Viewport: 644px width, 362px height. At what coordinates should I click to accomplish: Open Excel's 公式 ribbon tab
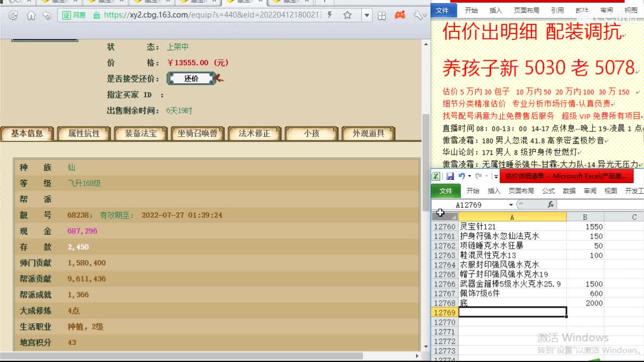(x=548, y=191)
